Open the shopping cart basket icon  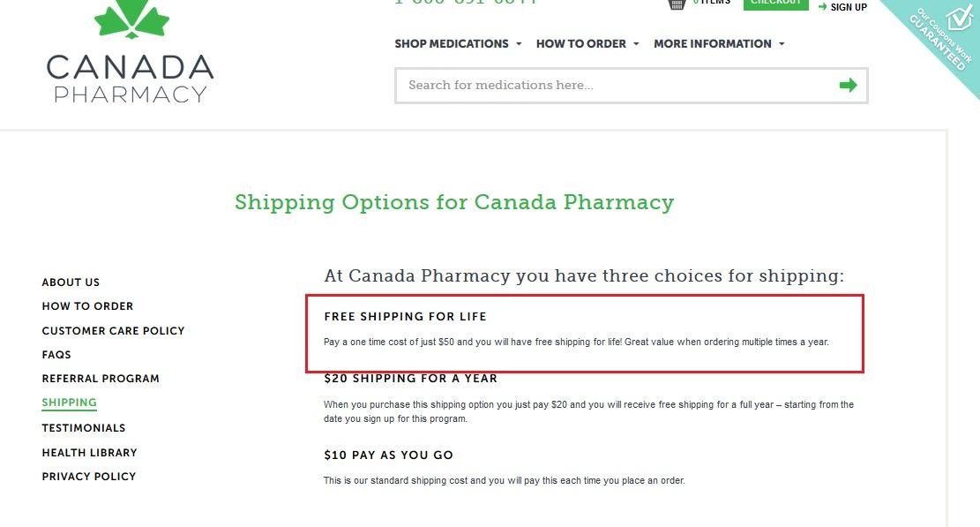(x=677, y=4)
